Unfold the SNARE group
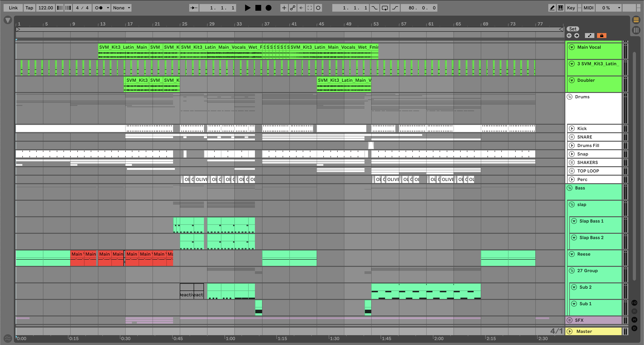 572,137
